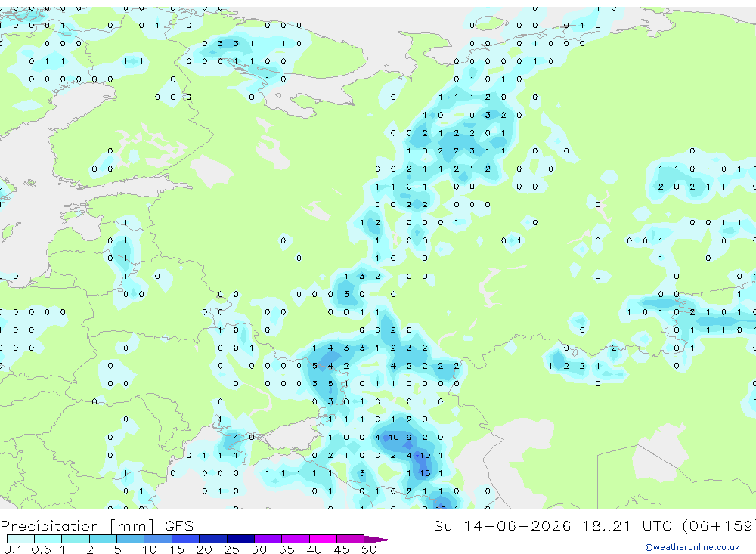
Task: Click the above-50 mm legend arrow tip
Action: (x=378, y=540)
